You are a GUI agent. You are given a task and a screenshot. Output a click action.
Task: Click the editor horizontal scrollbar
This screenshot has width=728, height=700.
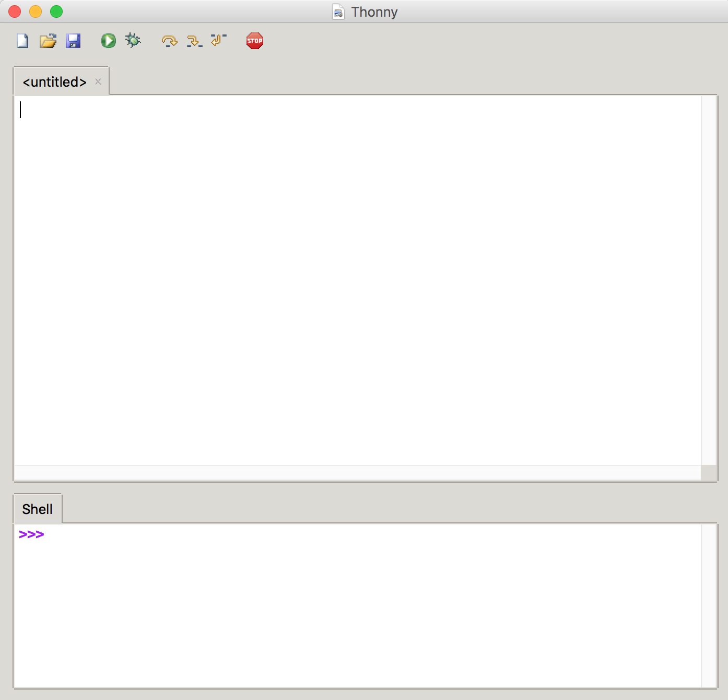coord(357,473)
